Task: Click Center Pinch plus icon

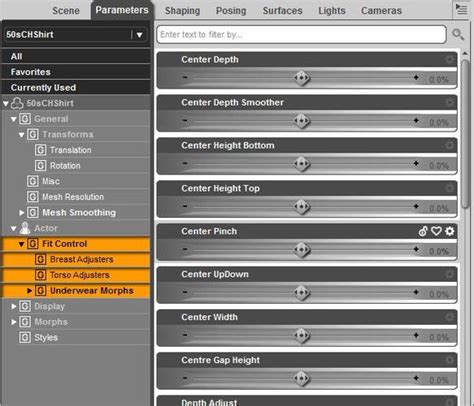Action: 416,249
